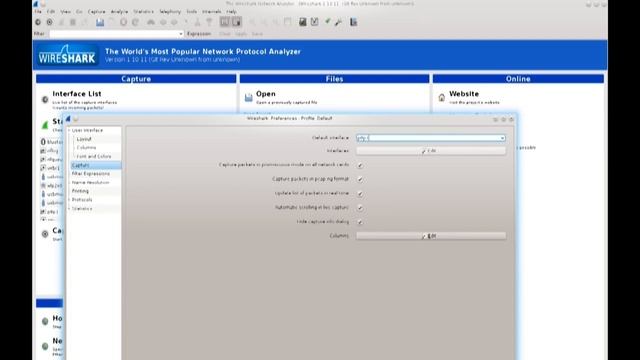Image resolution: width=640 pixels, height=360 pixels.
Task: Open the Telephony menu
Action: [x=170, y=12]
